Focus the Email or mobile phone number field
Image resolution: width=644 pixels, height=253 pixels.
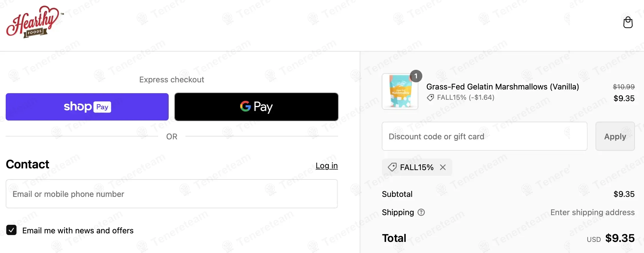coord(172,194)
